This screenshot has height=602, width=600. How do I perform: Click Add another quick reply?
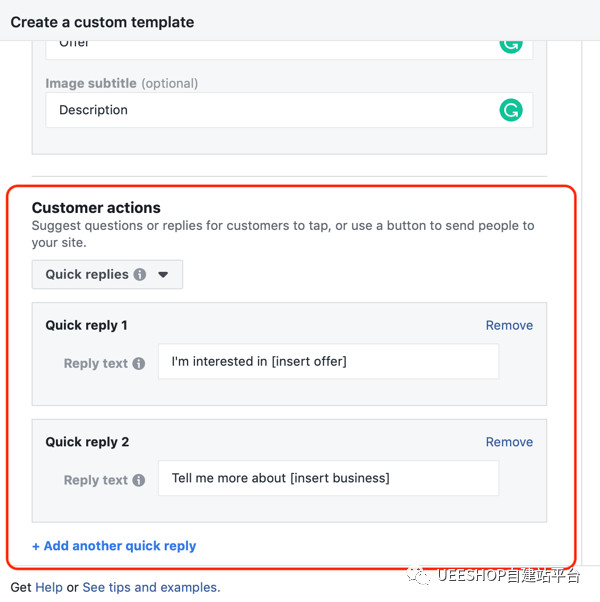click(x=114, y=546)
